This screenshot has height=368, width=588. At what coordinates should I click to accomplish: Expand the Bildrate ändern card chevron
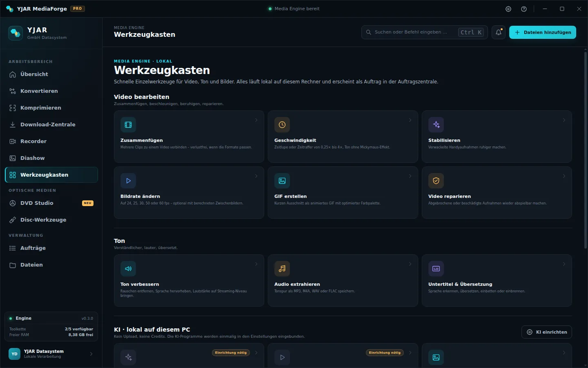[x=256, y=176]
